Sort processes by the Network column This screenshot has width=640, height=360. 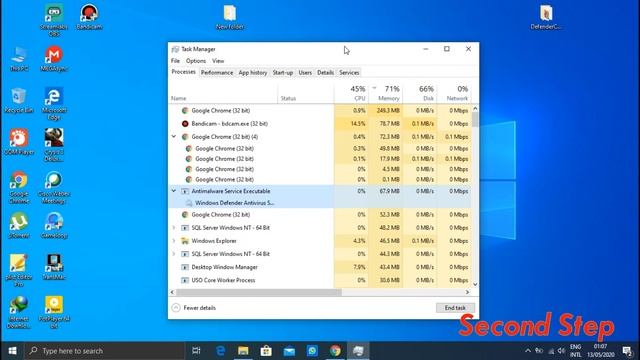[454, 93]
